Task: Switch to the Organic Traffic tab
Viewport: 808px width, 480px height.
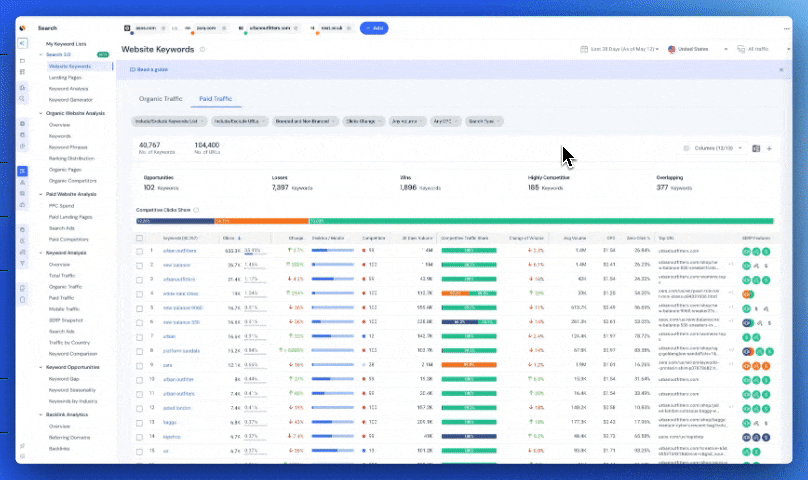Action: [160, 99]
